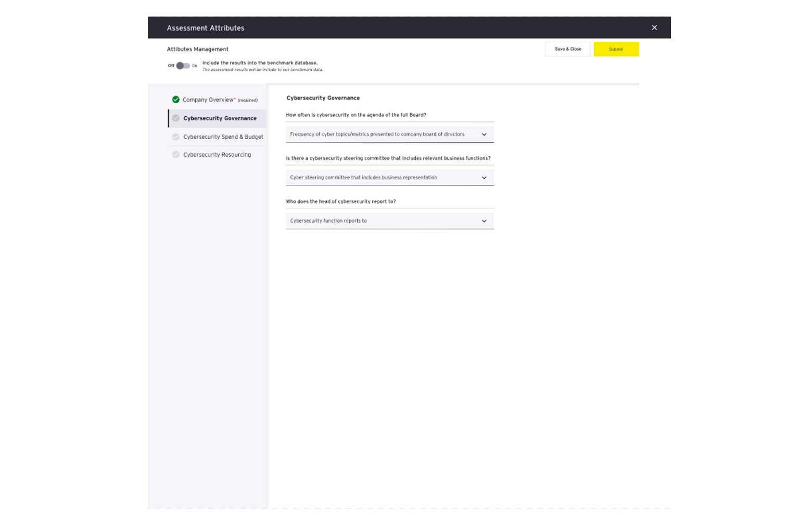Click the chevron arrow on the board frequency field
Screen dimensions: 812x521
(484, 134)
